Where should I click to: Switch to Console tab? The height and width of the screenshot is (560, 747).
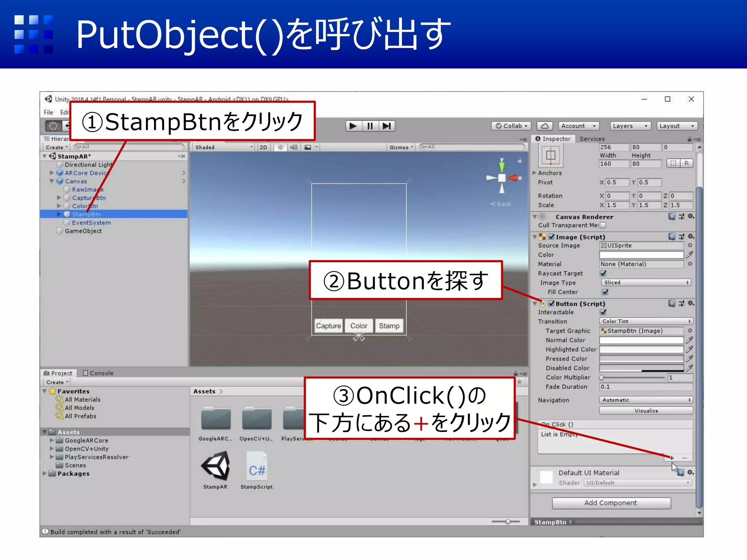click(x=98, y=373)
